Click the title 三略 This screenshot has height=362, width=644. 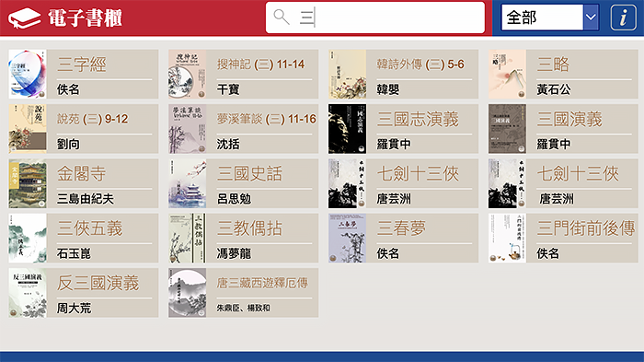[x=553, y=64]
